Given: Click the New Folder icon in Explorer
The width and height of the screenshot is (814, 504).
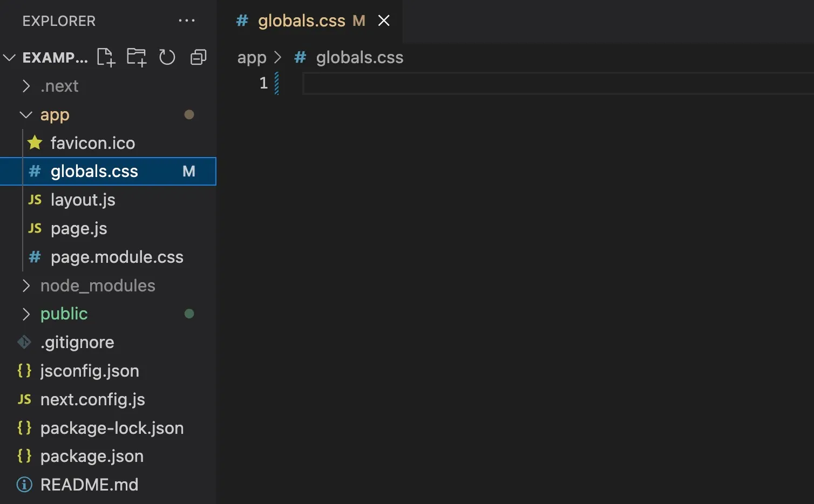Looking at the screenshot, I should pos(137,57).
